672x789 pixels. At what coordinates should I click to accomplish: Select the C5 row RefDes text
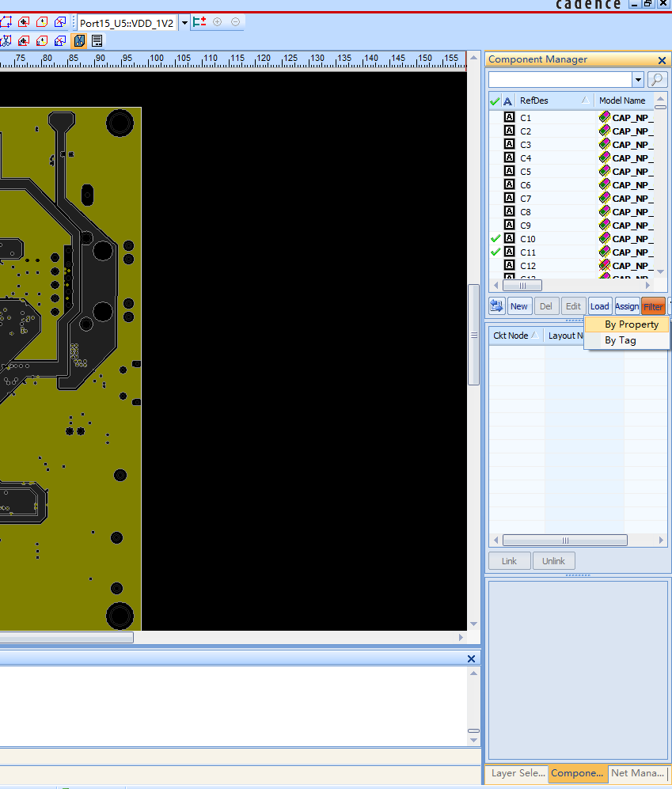(526, 172)
